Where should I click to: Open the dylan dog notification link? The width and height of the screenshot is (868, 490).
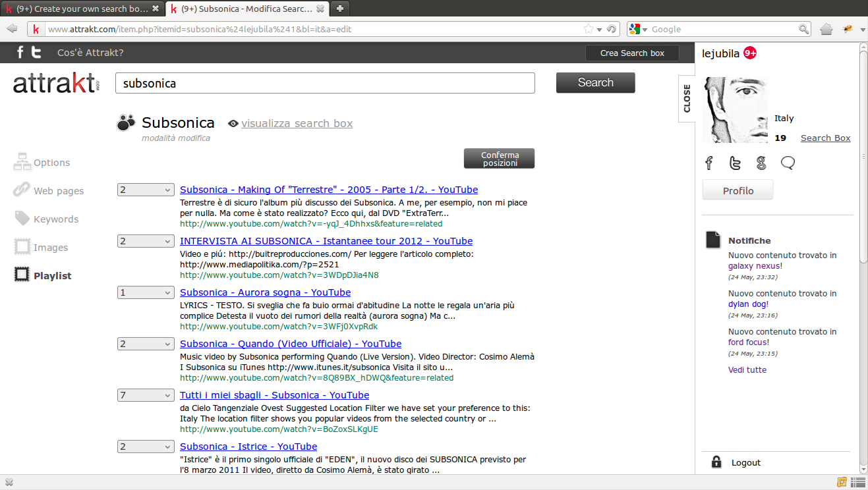pos(747,304)
